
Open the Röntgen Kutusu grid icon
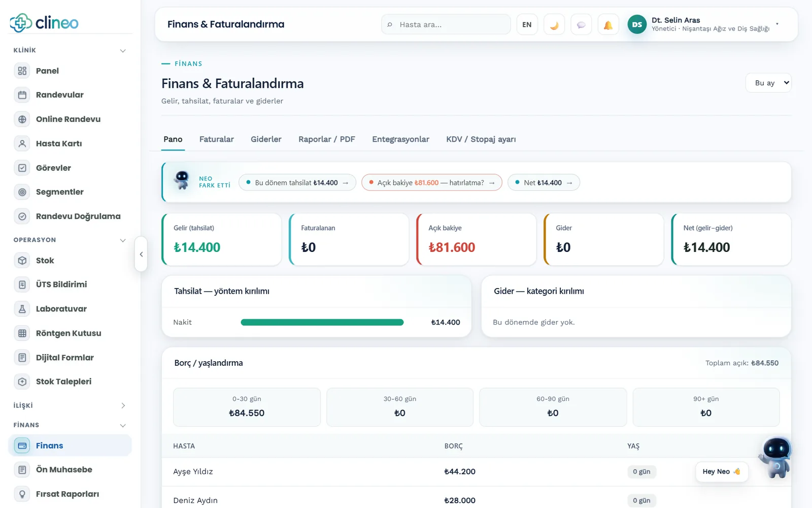coord(22,333)
